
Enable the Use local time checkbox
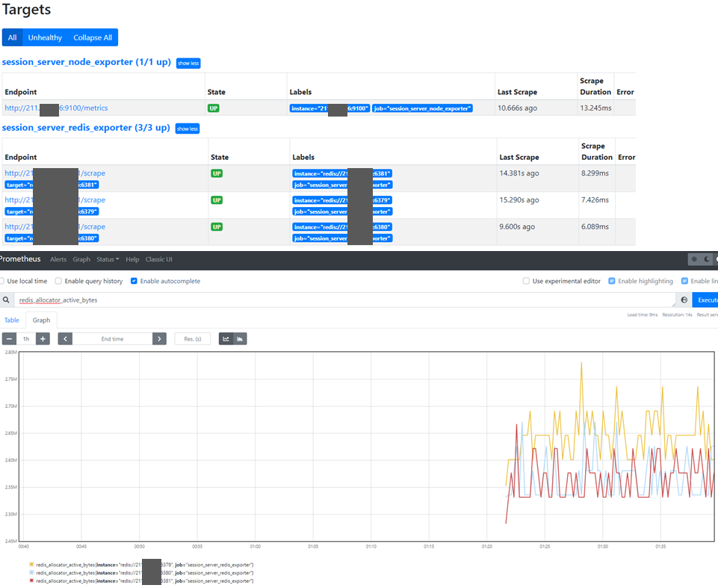coord(1,281)
